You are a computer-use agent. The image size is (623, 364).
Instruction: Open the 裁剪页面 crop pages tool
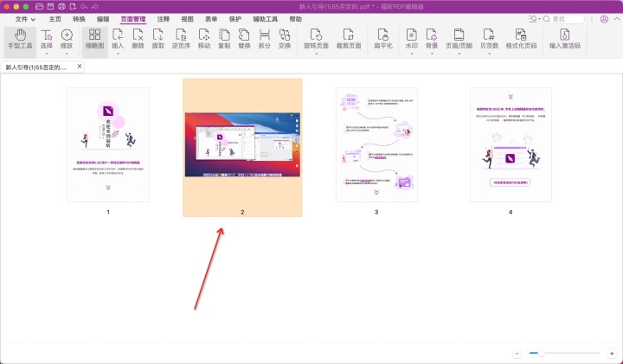click(x=349, y=39)
